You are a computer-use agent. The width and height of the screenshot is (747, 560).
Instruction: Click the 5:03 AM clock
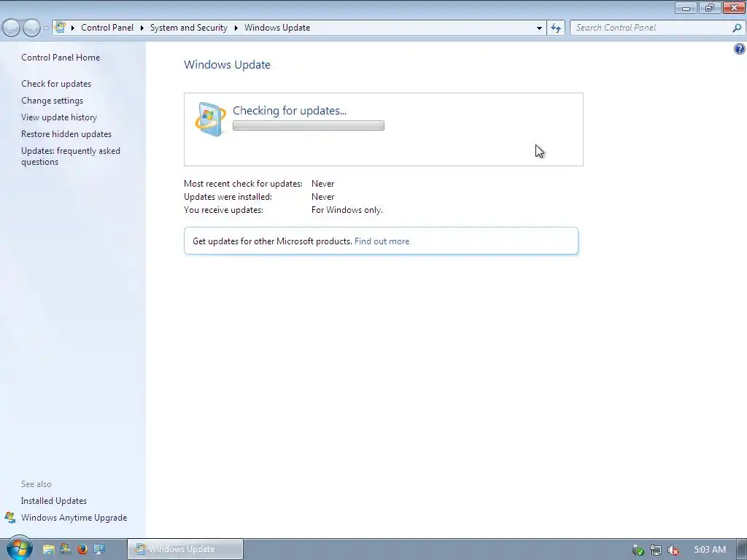[710, 550]
